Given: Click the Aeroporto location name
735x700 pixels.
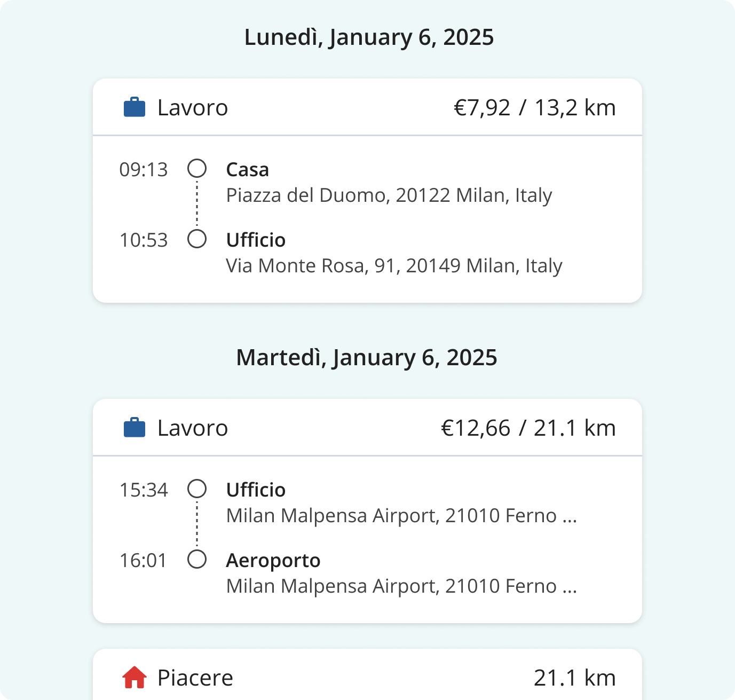Looking at the screenshot, I should [273, 561].
